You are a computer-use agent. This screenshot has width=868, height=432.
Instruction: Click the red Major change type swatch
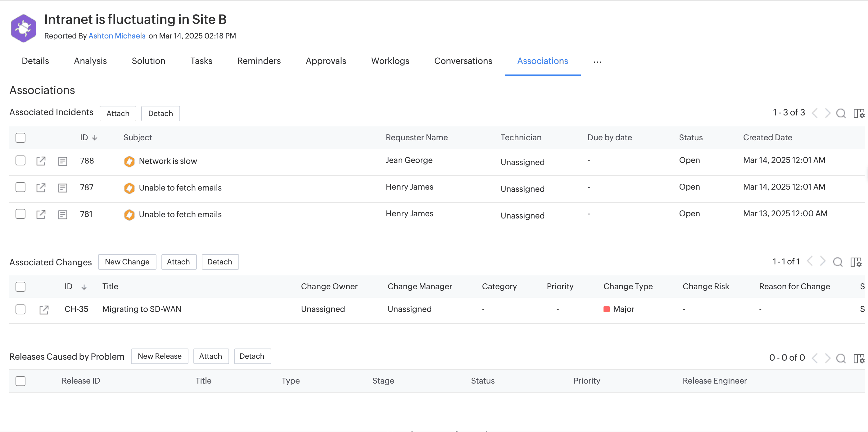point(606,309)
